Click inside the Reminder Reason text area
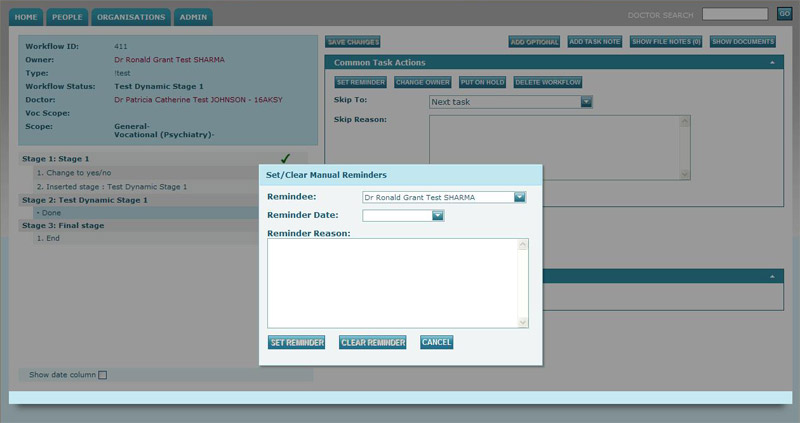800x423 pixels. 392,283
